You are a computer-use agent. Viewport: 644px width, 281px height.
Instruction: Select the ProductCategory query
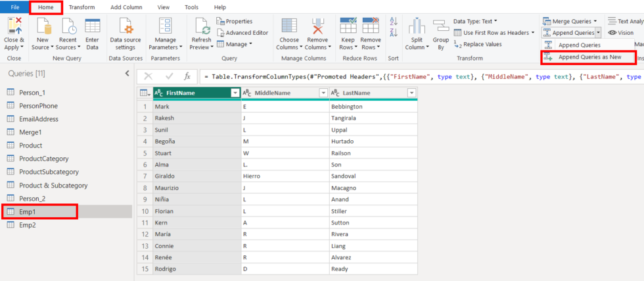(x=43, y=159)
